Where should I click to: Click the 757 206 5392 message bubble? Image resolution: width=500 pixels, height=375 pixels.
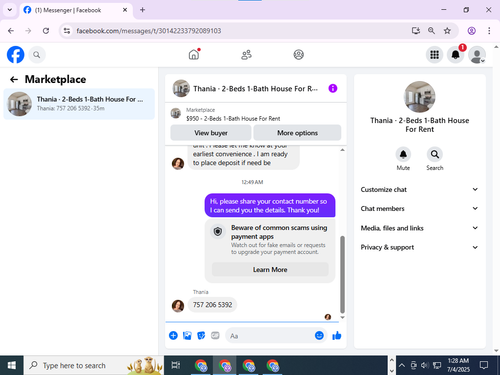(212, 305)
